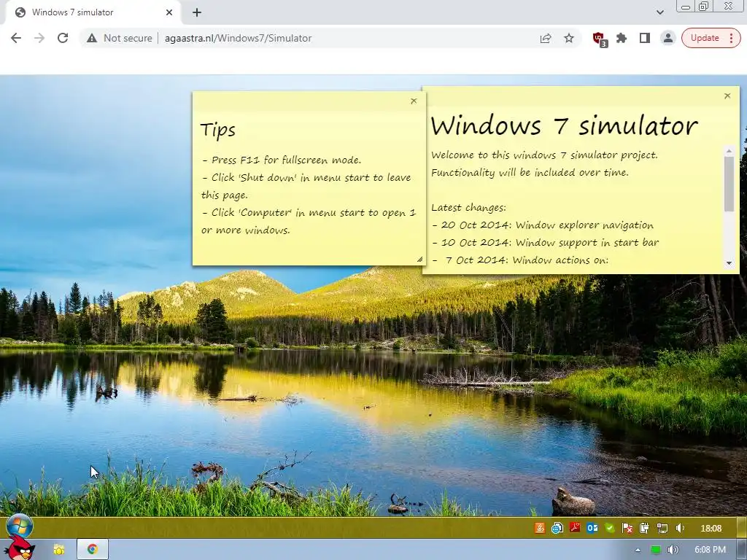Open the yellow folder icon in taskbar

[x=58, y=549]
